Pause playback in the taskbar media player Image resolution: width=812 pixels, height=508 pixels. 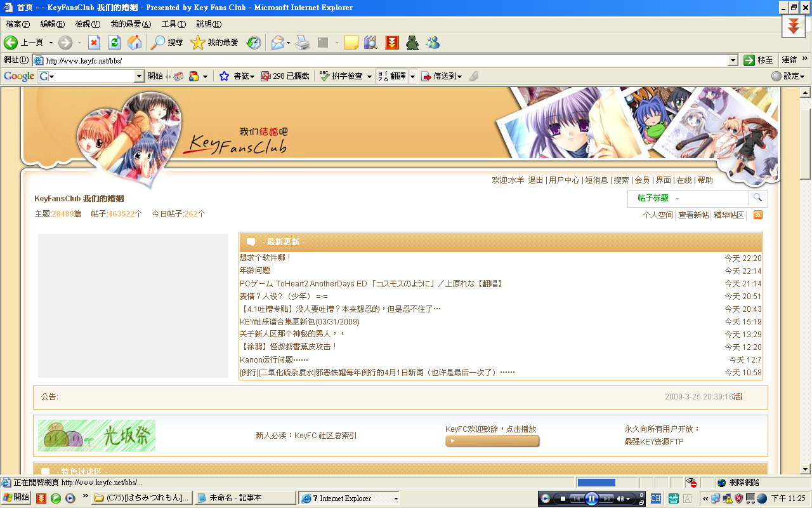coord(591,498)
